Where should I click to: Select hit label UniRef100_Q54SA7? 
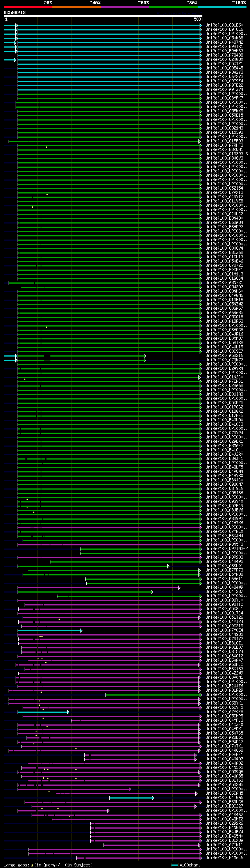coord(224,287)
